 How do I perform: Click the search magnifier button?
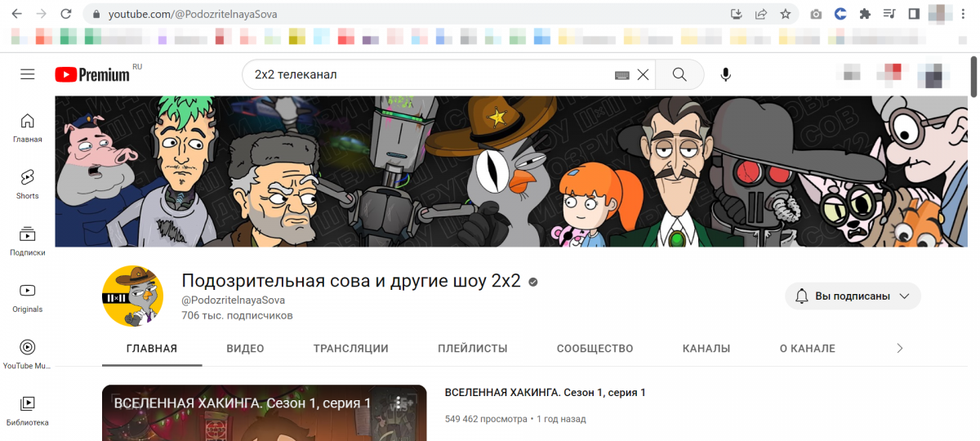(x=679, y=74)
